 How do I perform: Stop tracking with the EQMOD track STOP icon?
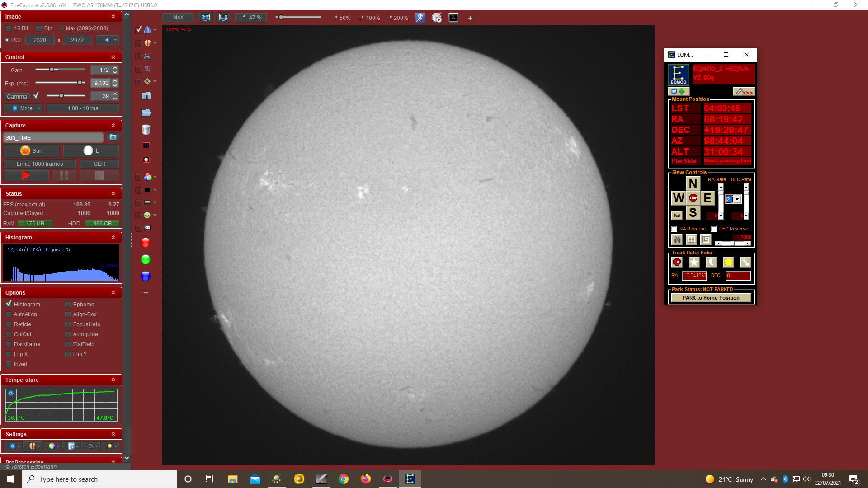point(677,262)
